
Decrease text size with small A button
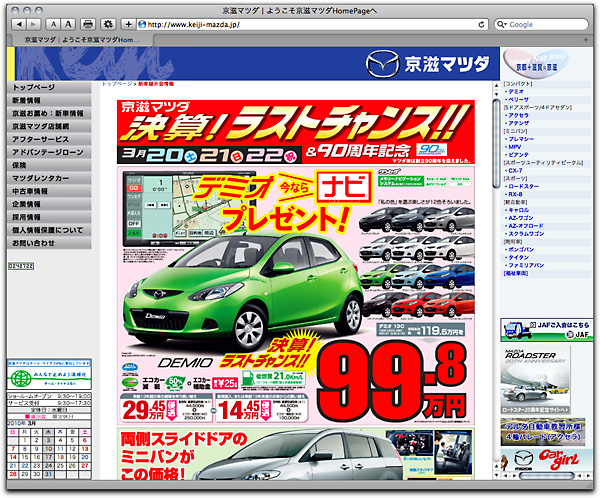[x=52, y=23]
